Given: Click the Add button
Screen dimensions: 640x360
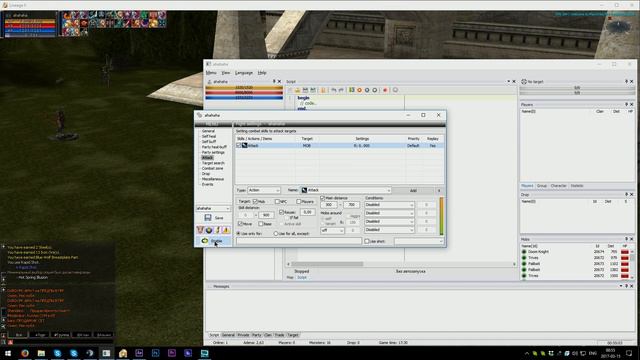Looking at the screenshot, I should tap(413, 191).
